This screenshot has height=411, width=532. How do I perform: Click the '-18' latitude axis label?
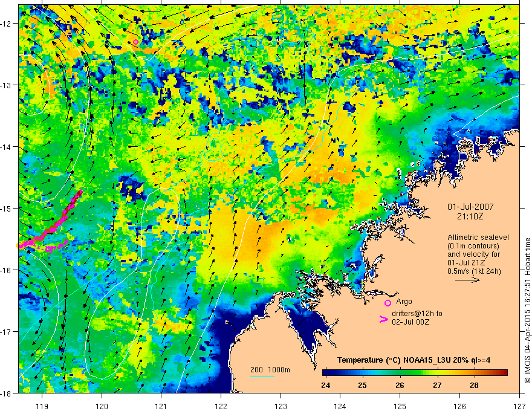pos(7,393)
